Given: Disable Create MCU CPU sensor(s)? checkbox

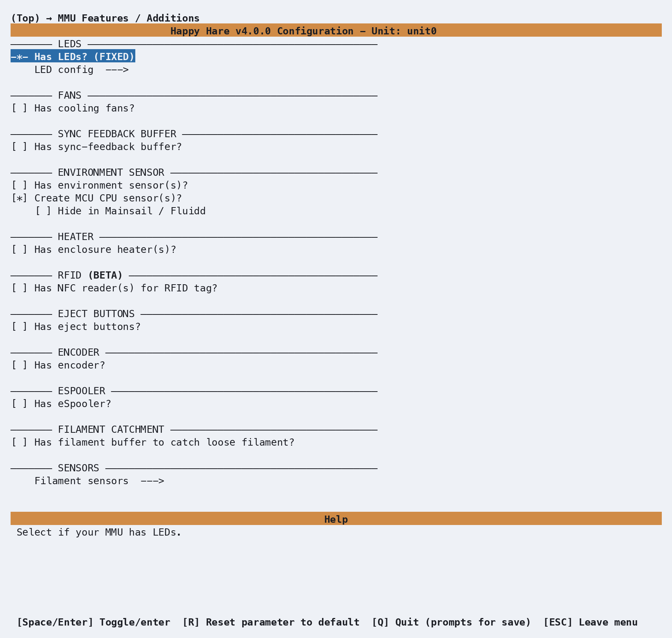Looking at the screenshot, I should [x=96, y=198].
